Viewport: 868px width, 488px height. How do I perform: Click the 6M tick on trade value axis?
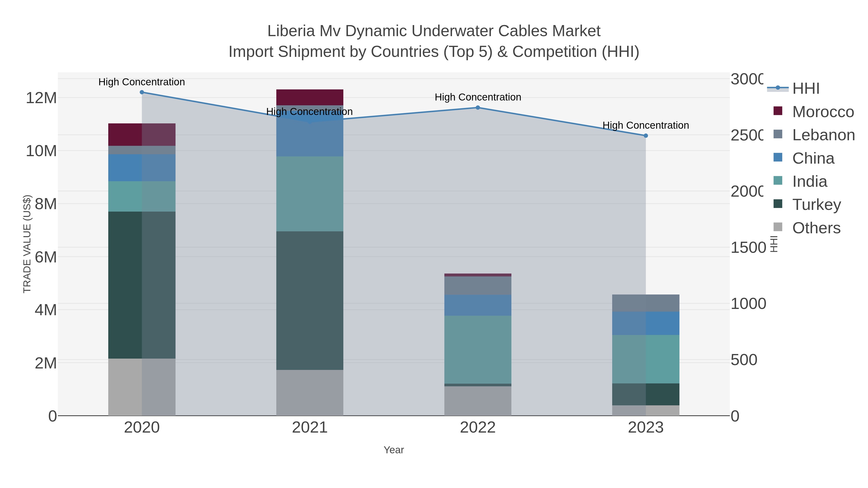click(46, 257)
